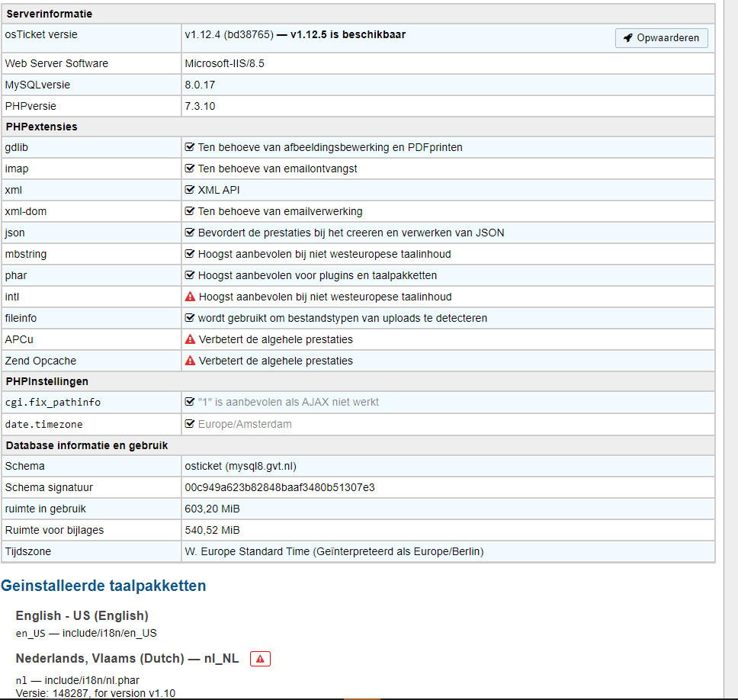The height and width of the screenshot is (700, 738).
Task: Click 'Database informatie en gebruik' header
Action: click(x=87, y=445)
